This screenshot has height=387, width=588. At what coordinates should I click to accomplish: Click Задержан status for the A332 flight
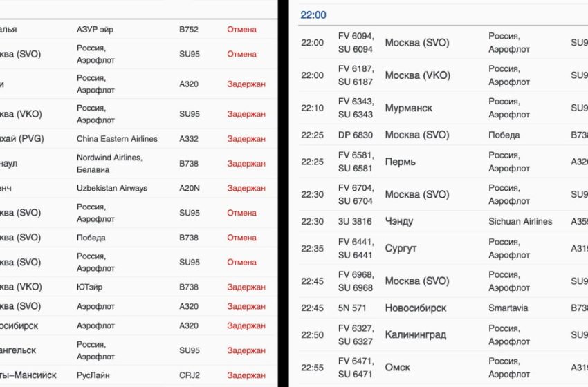point(246,139)
